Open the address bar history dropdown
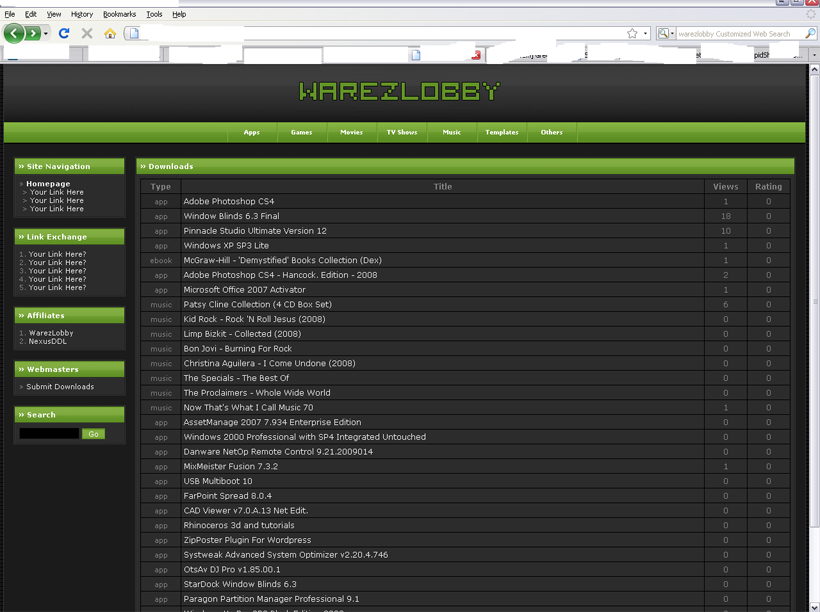 coord(645,33)
